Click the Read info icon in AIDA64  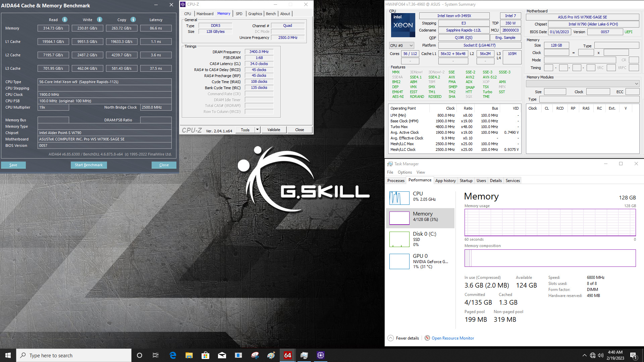65,19
